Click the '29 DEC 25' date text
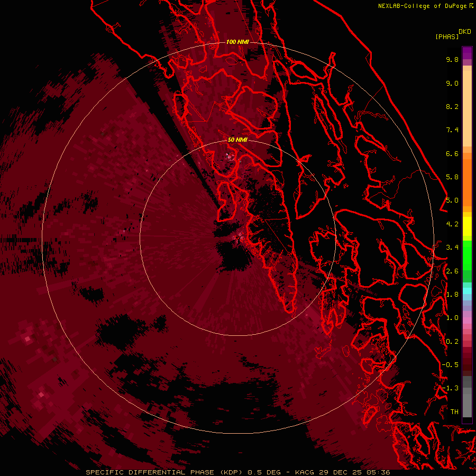The width and height of the screenshot is (476, 476). (339, 472)
